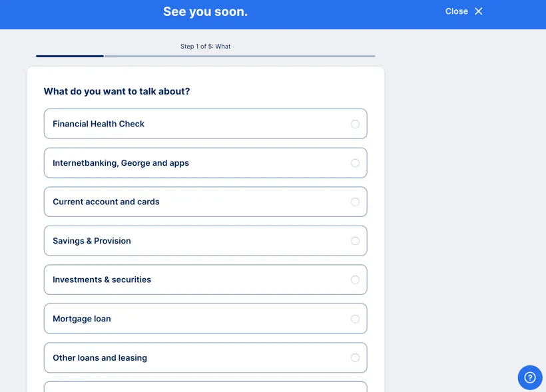546x392 pixels.
Task: Click the Investments & securities option card
Action: coord(205,280)
